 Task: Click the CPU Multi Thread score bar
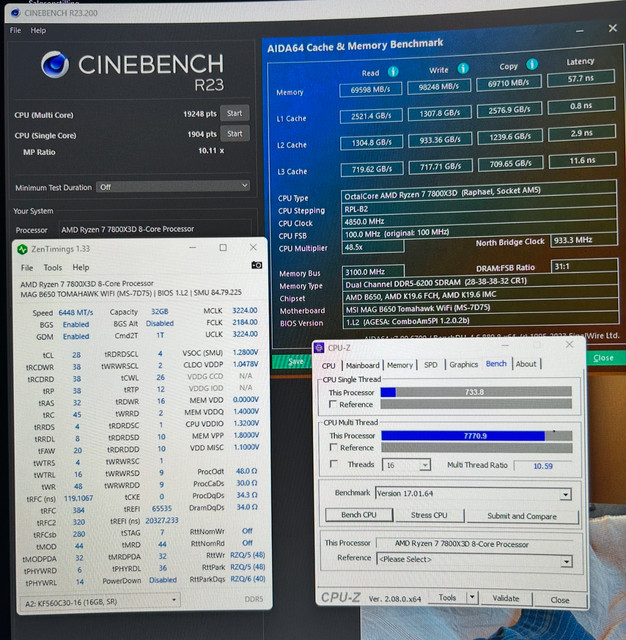point(477,436)
